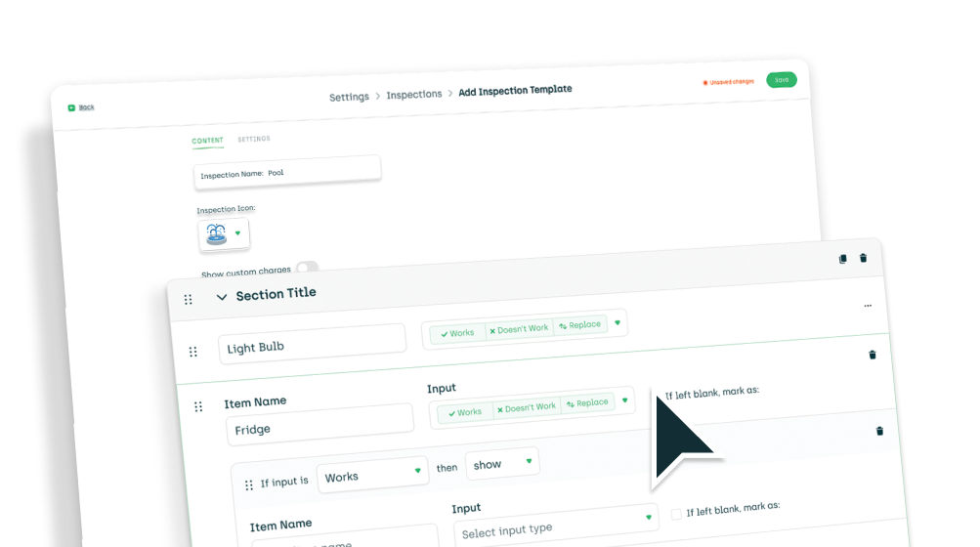
Task: Switch to the Settings tab
Action: point(254,139)
